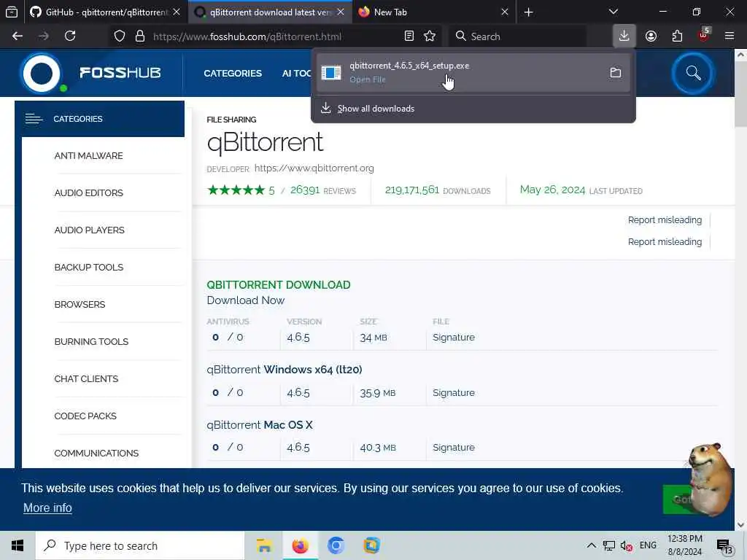Click the FossHub logo

92,73
